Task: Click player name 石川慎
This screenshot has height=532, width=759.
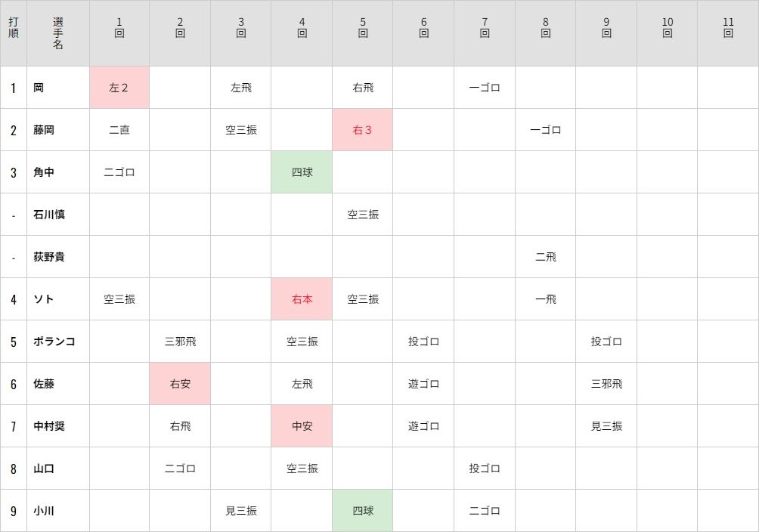Action: point(49,215)
